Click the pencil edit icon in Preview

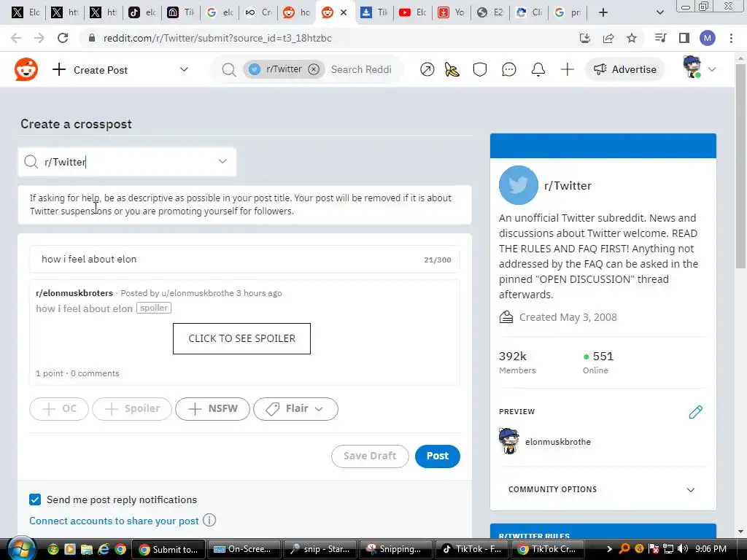tap(695, 412)
